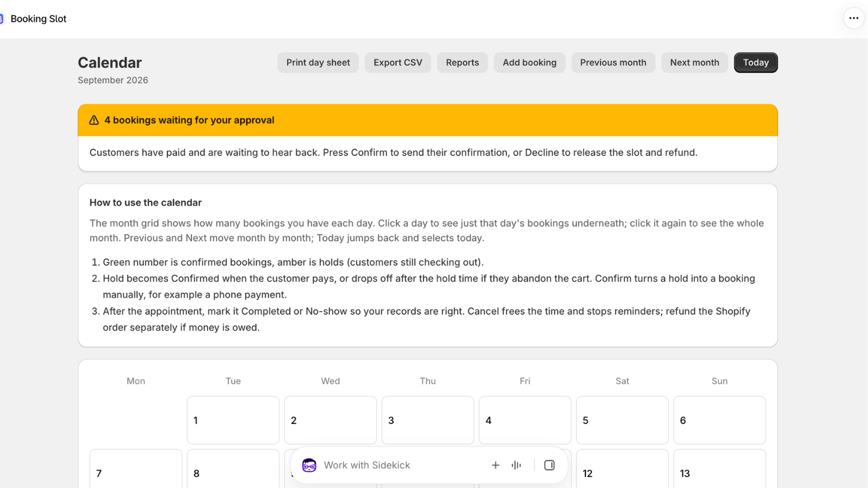Select day 4 in the calendar
The width and height of the screenshot is (868, 488).
tap(525, 420)
